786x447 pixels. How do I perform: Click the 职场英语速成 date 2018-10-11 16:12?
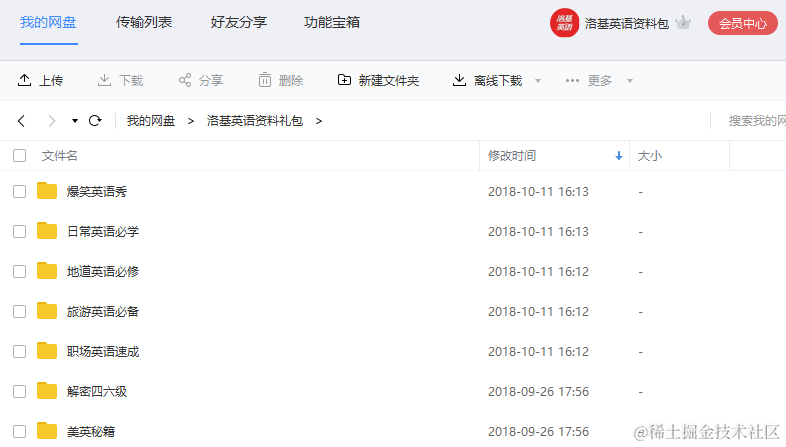click(x=538, y=352)
